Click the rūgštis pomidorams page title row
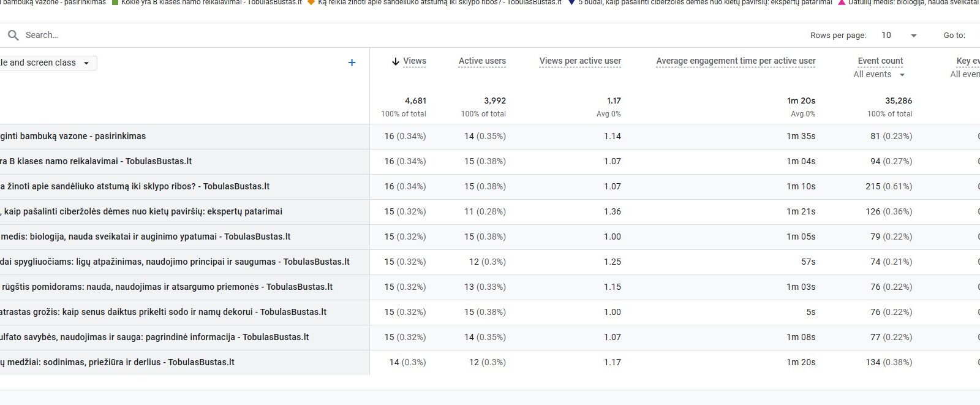The image size is (980, 405). tap(167, 287)
